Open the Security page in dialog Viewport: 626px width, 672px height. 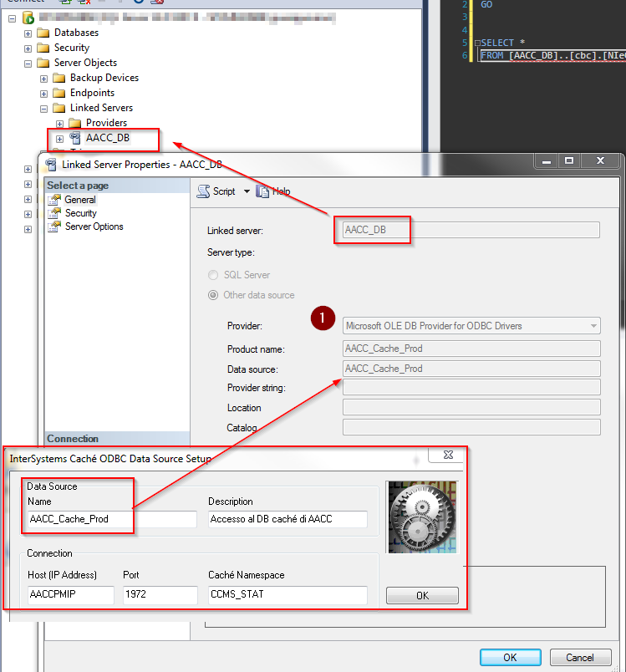[x=81, y=213]
